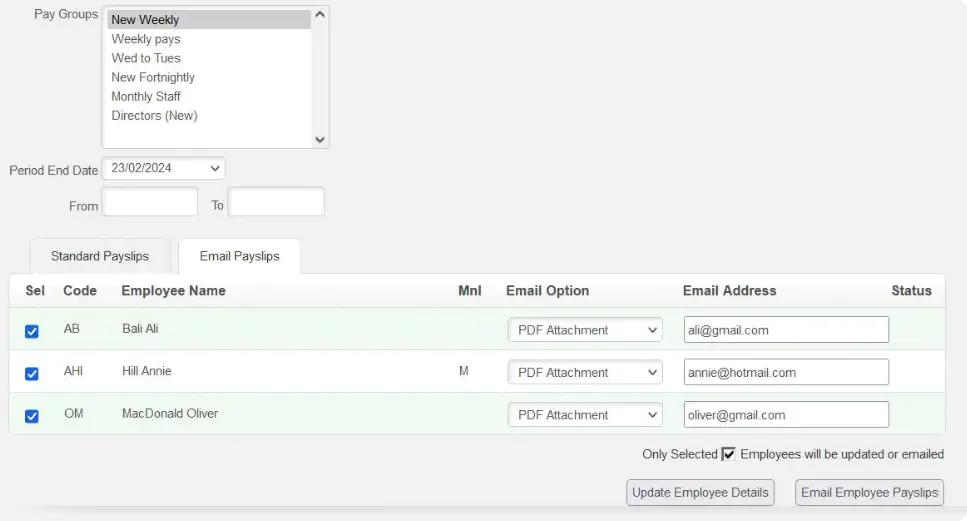Open the Period End Date dropdown
This screenshot has height=521, width=967.
(x=163, y=168)
